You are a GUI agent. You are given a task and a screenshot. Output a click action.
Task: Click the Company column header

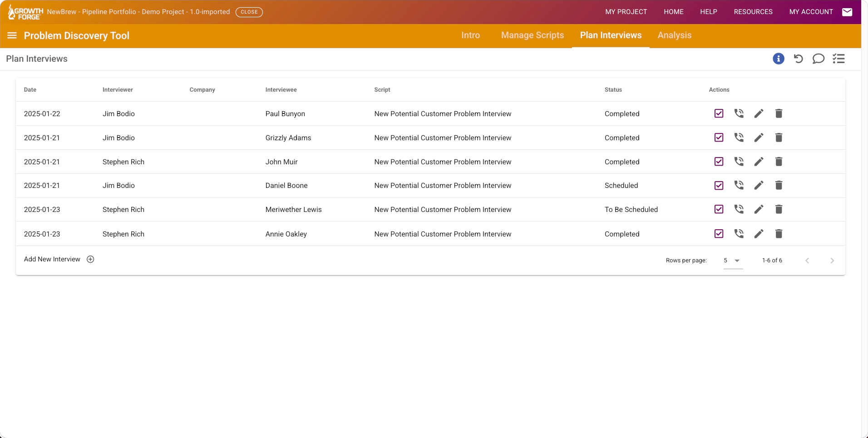(202, 90)
